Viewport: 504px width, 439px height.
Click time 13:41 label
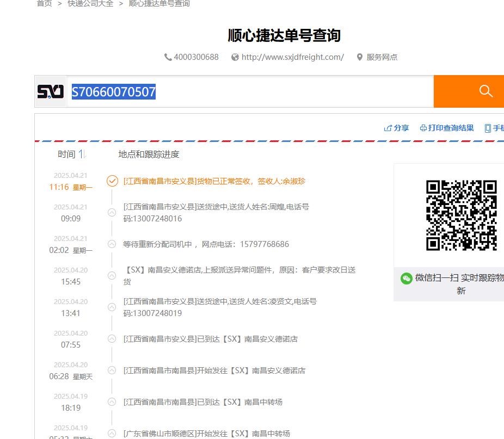point(71,313)
